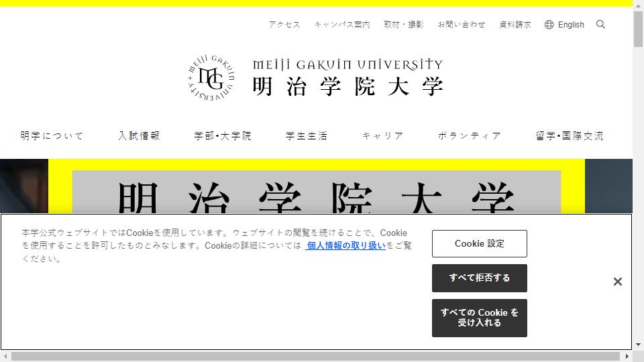Image resolution: width=644 pixels, height=362 pixels.
Task: Open 取材・撮影 link
Action: pos(404,25)
